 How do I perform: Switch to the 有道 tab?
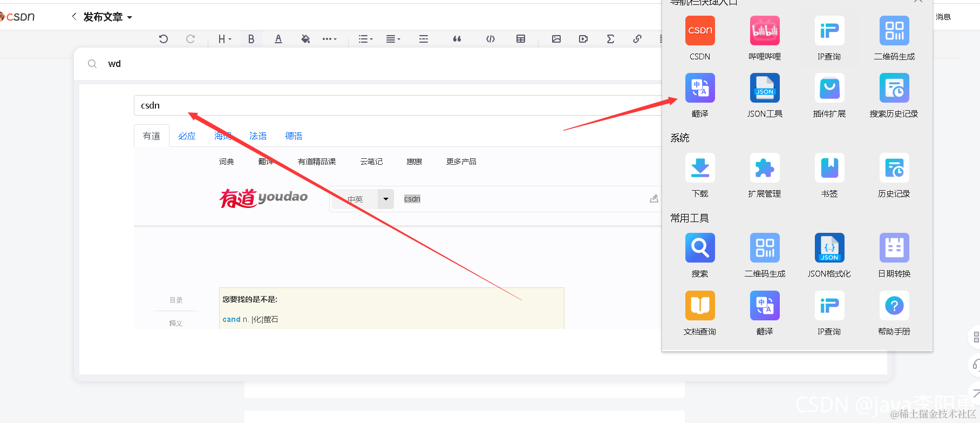coord(152,136)
